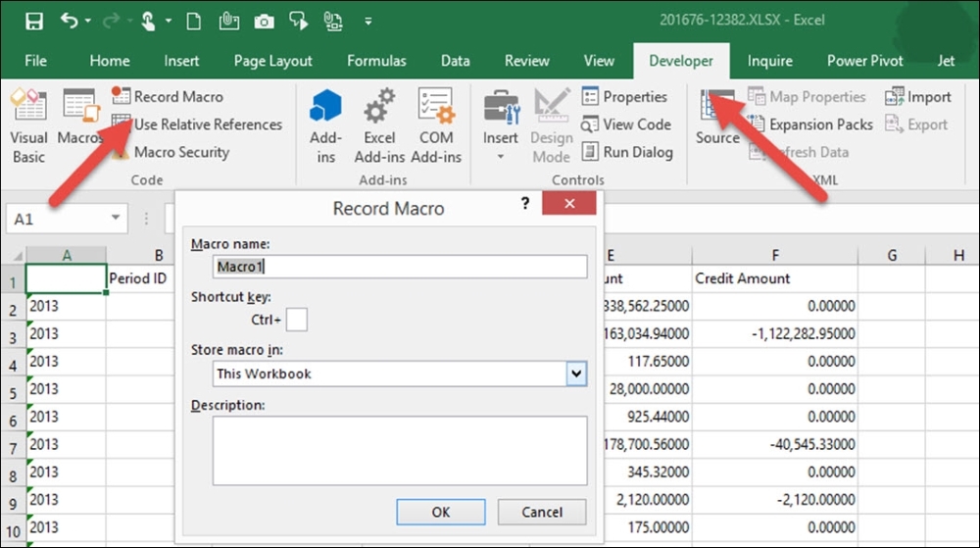The width and height of the screenshot is (980, 548).
Task: Open the Undo history dropdown arrow
Action: [x=88, y=21]
